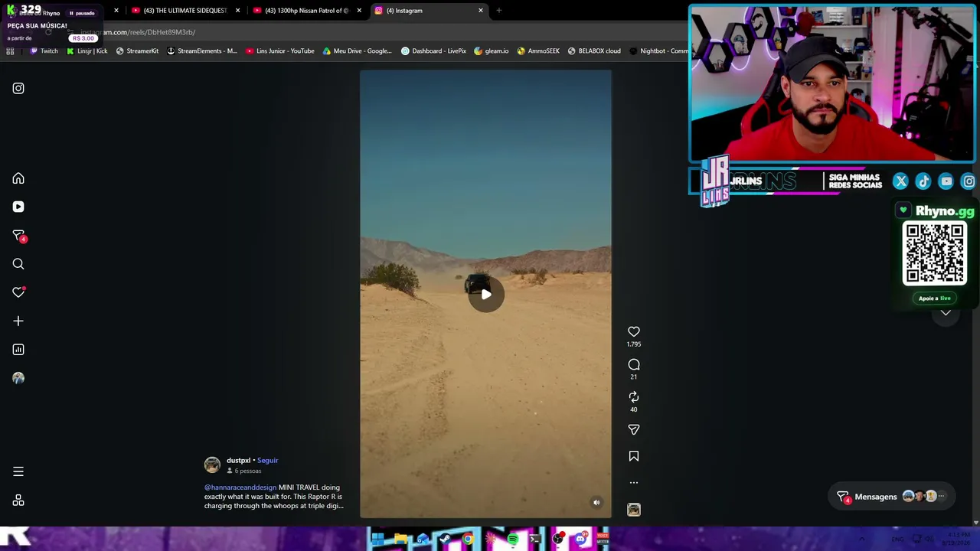Image resolution: width=980 pixels, height=551 pixels.
Task: Open dustpxl's profile picture
Action: point(212,465)
